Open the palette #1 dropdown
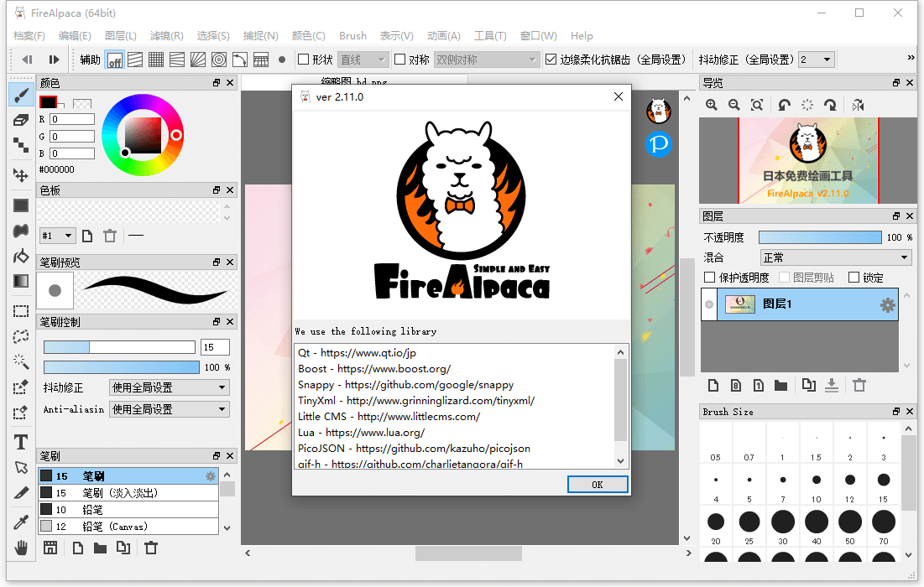This screenshot has height=587, width=924. pyautogui.click(x=57, y=236)
